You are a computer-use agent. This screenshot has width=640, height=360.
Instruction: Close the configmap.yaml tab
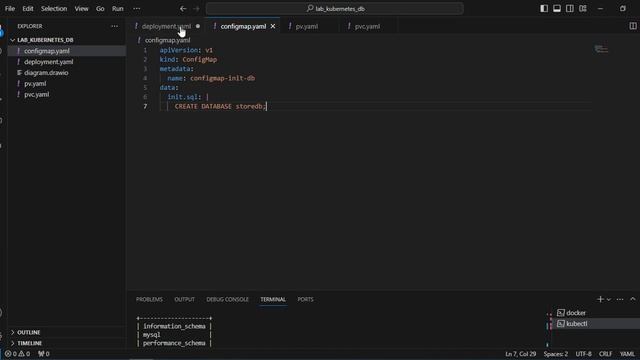click(273, 27)
